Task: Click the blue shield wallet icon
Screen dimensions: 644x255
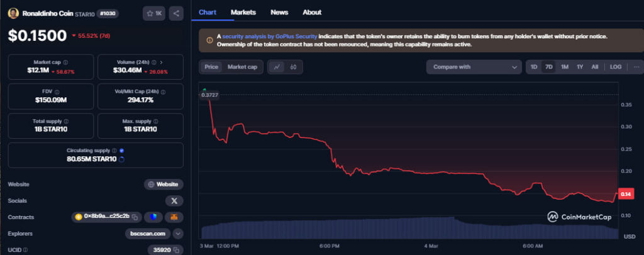Action: tap(153, 217)
